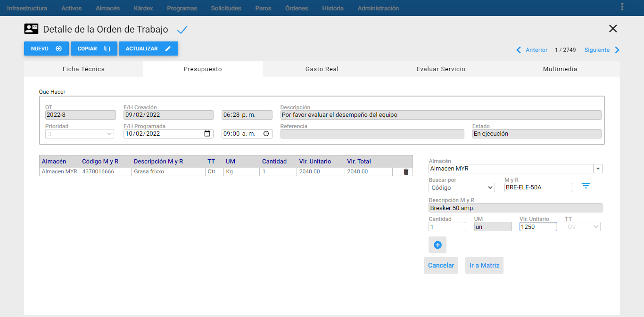This screenshot has width=644, height=317.
Task: Click the Estado field En ejecución
Action: coord(537,134)
